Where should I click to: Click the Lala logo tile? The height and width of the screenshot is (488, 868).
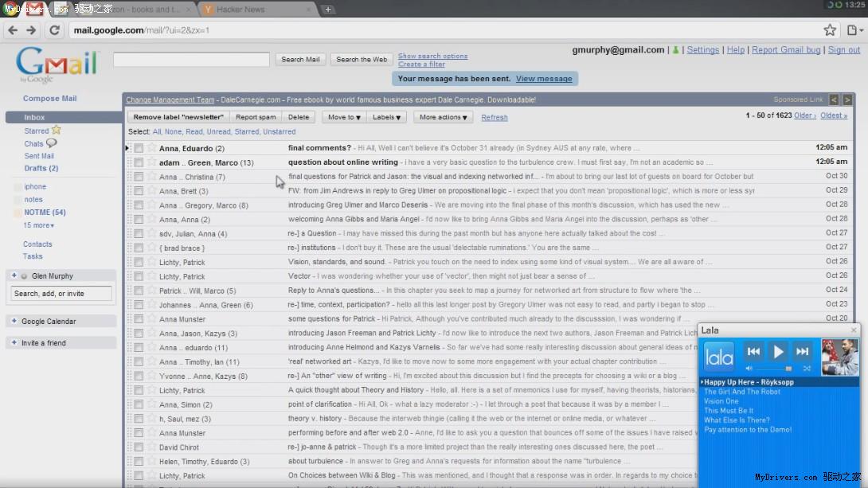(718, 357)
